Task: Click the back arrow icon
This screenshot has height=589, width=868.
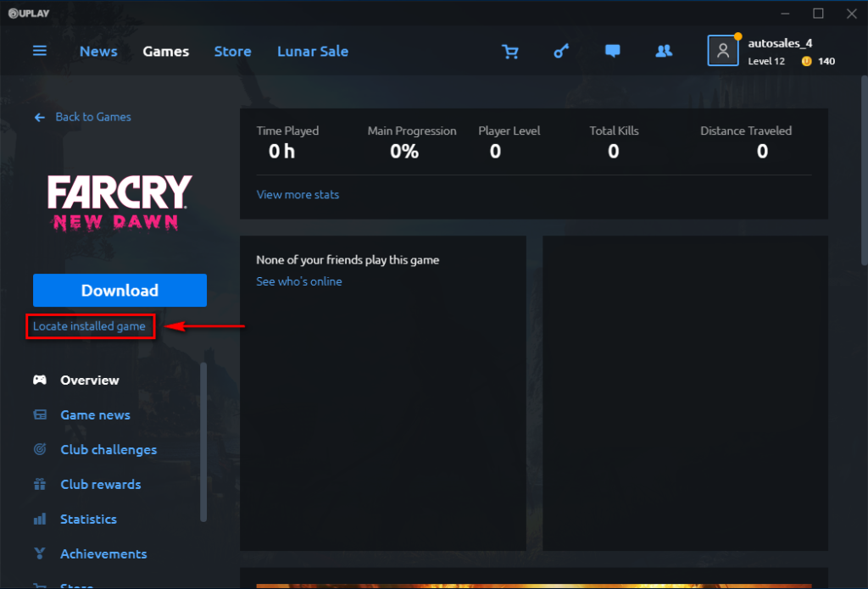Action: tap(39, 117)
